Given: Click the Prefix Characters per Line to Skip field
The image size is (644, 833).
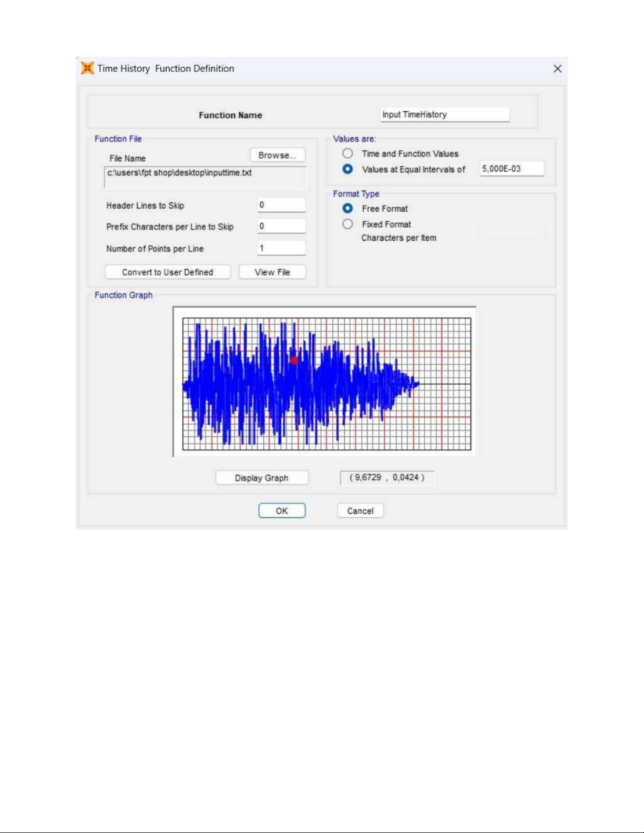Looking at the screenshot, I should coord(281,227).
